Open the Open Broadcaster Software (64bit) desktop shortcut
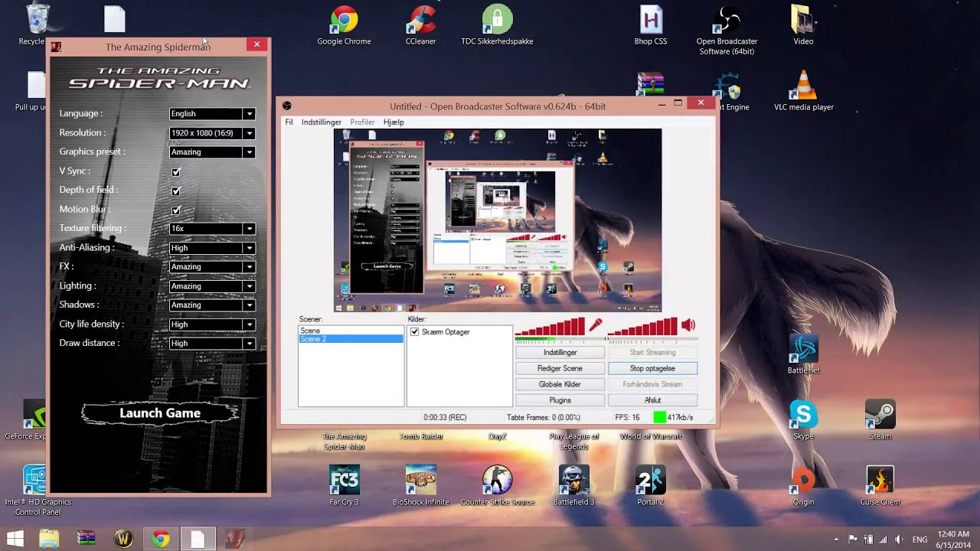Image resolution: width=980 pixels, height=551 pixels. click(x=727, y=31)
